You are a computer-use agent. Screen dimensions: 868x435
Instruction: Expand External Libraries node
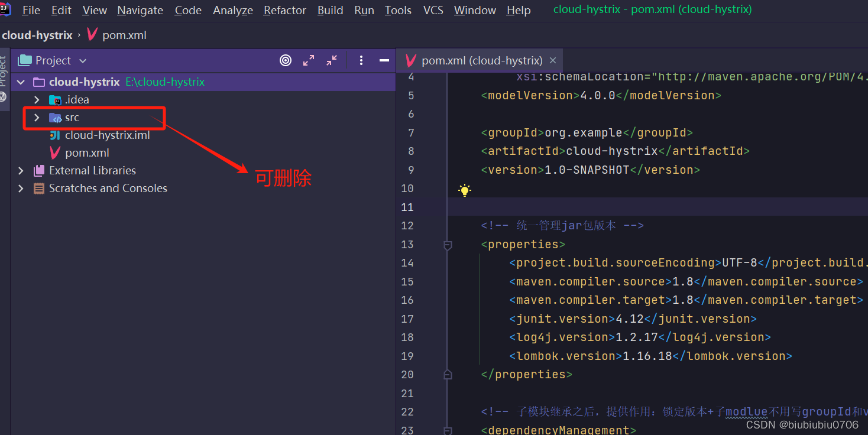(x=21, y=170)
